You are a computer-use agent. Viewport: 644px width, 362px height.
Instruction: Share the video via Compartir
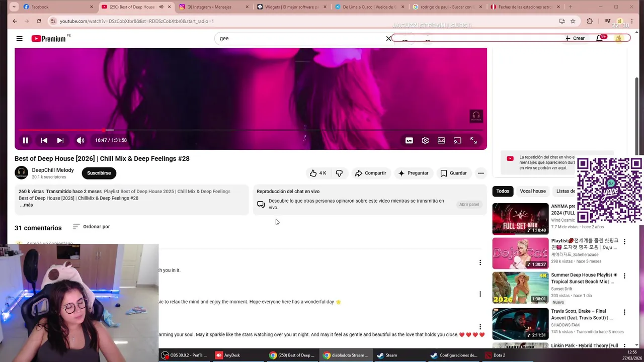(x=370, y=173)
